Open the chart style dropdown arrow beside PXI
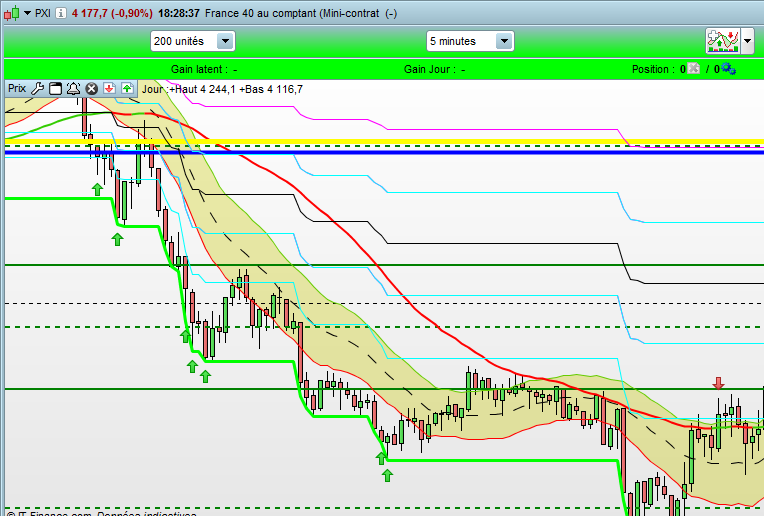This screenshot has width=764, height=516. point(27,13)
